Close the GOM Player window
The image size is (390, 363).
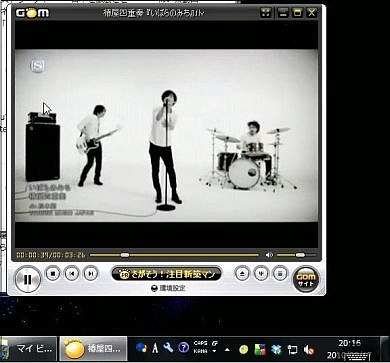[311, 13]
